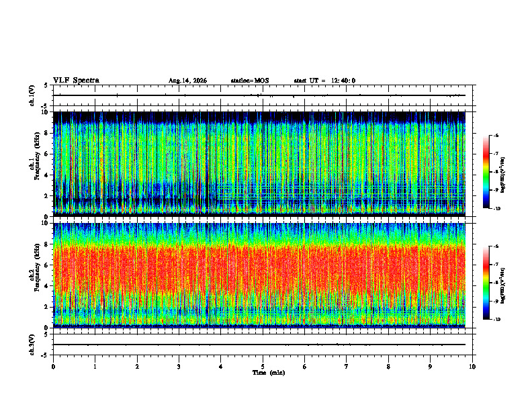Click the "5" minute tick label
532x411 pixels.
point(263,367)
